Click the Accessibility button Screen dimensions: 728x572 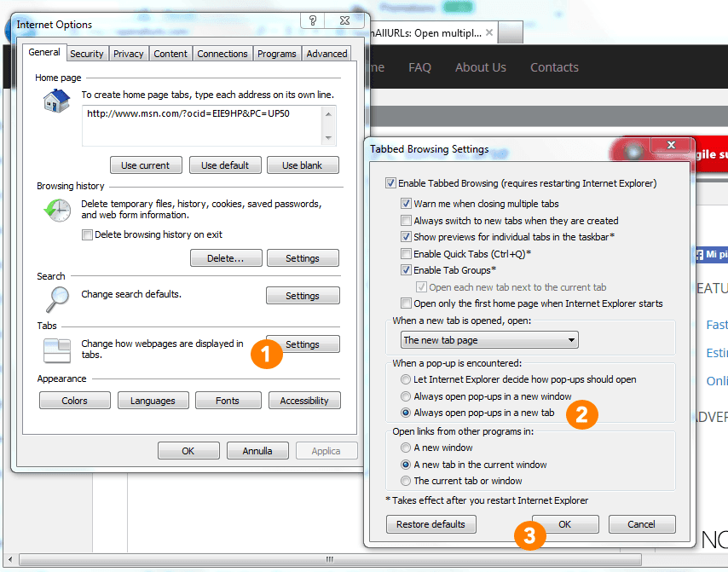click(x=304, y=400)
